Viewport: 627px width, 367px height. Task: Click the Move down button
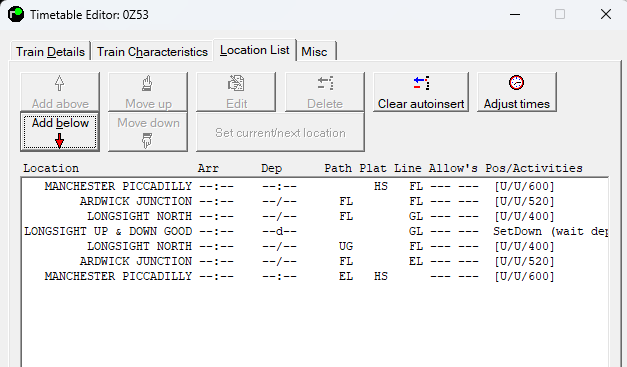[x=148, y=132]
